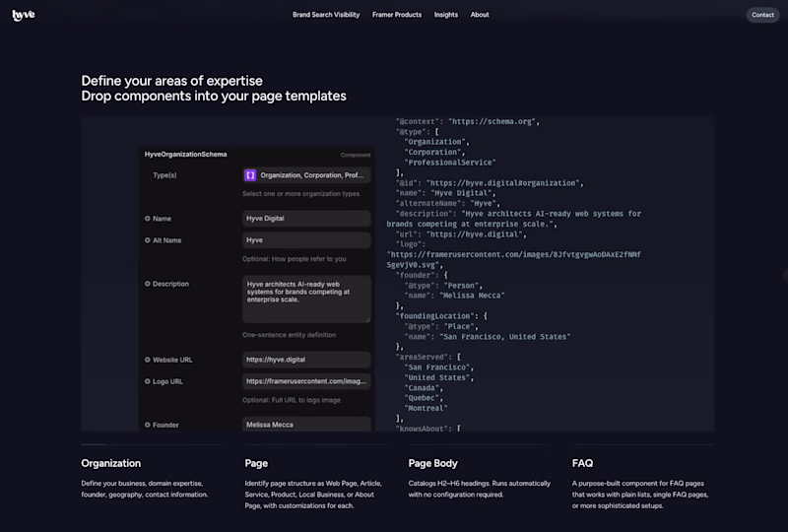Click 'Drop components into your page templates' heading
The image size is (788, 532).
coord(214,96)
